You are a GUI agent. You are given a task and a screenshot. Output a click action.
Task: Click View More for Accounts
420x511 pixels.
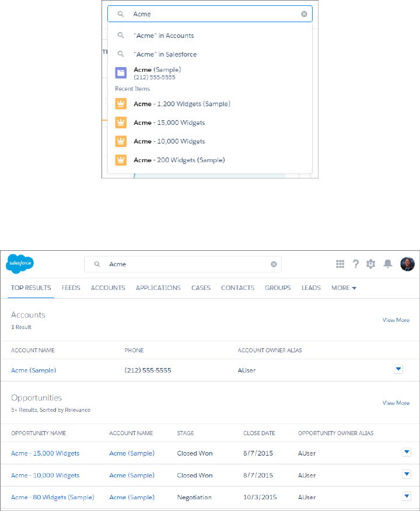point(396,320)
